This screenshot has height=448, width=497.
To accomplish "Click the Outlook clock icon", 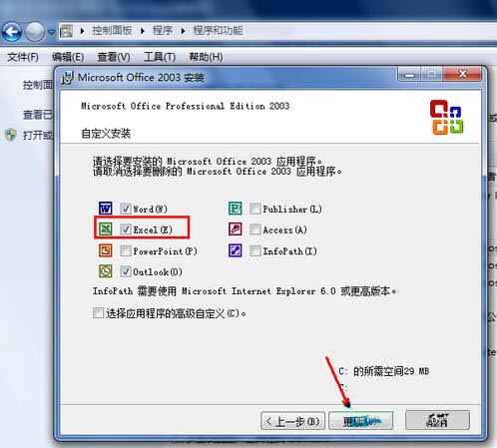I will click(x=106, y=271).
